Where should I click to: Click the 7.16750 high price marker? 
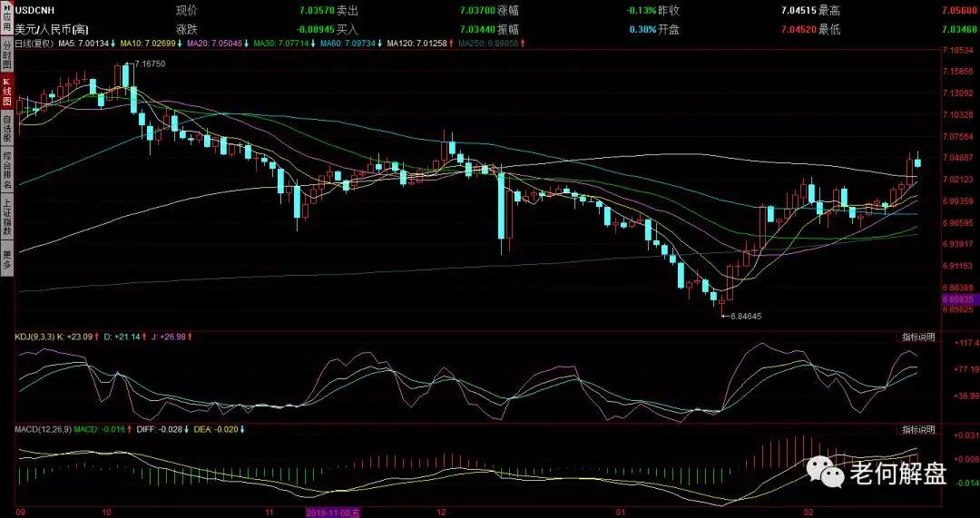(150, 64)
